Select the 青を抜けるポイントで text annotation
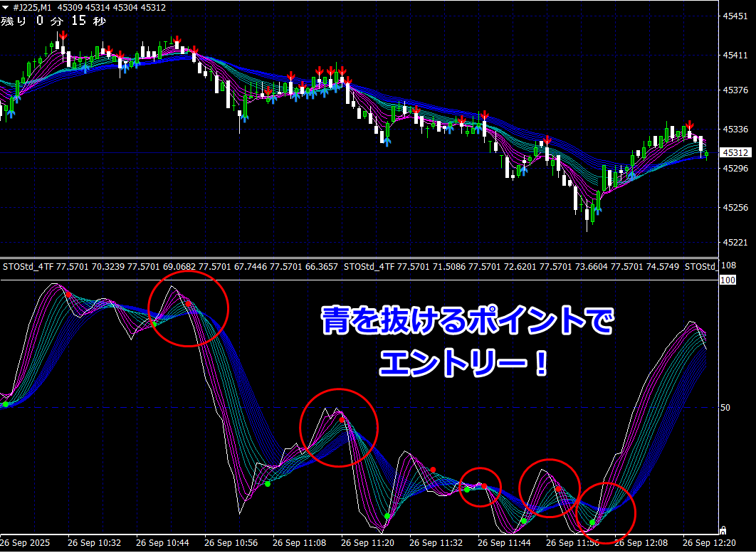This screenshot has height=553, width=756. coord(466,322)
